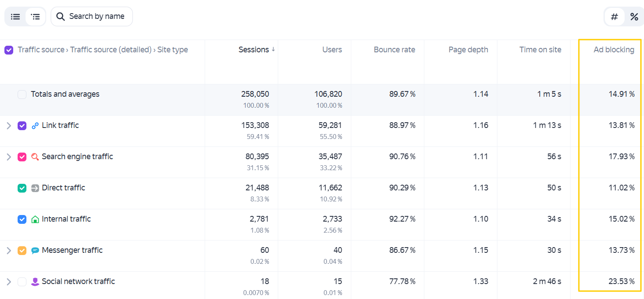
Task: Expand the Social network traffic row
Action: pyautogui.click(x=9, y=282)
